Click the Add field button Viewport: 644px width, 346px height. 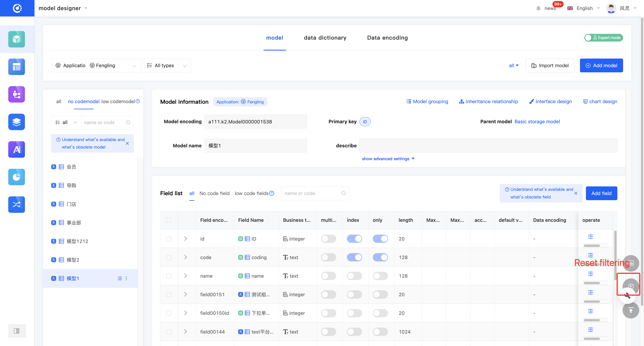click(x=601, y=193)
